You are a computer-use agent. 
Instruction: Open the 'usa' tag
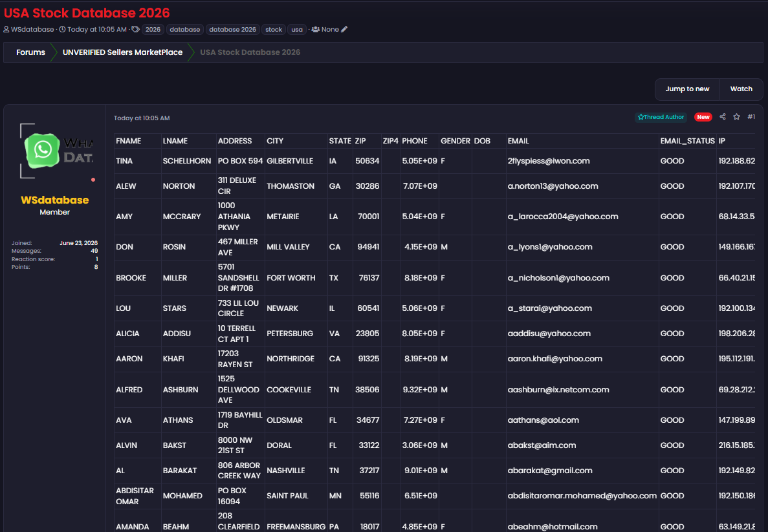(297, 29)
